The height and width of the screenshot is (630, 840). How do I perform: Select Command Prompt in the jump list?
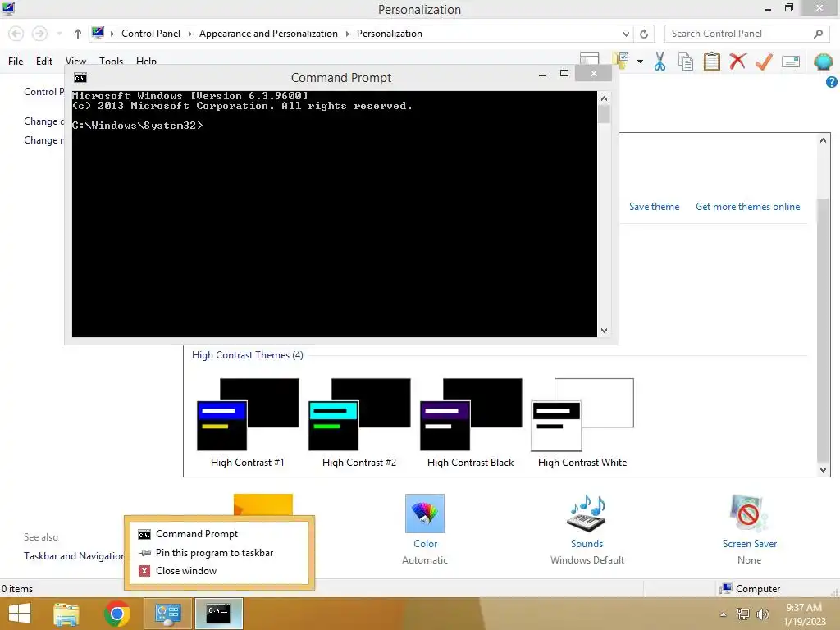pyautogui.click(x=219, y=534)
